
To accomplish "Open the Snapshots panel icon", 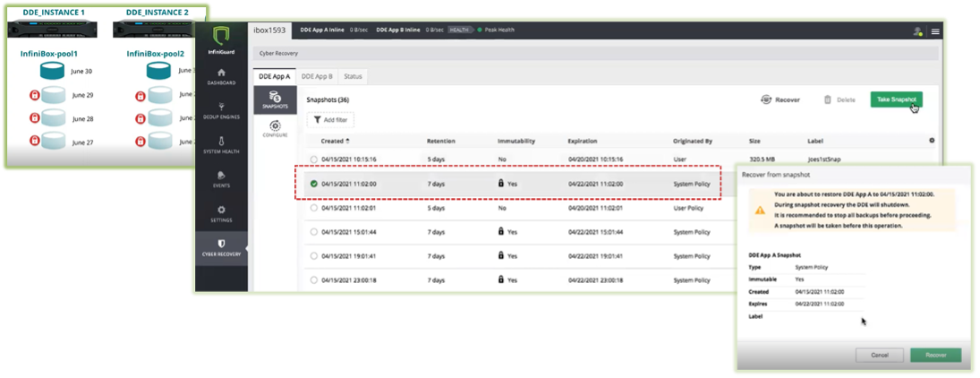I will pos(276,100).
